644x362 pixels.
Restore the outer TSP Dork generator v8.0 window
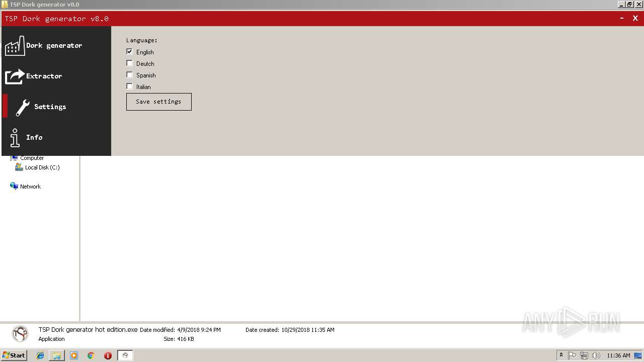pyautogui.click(x=629, y=5)
